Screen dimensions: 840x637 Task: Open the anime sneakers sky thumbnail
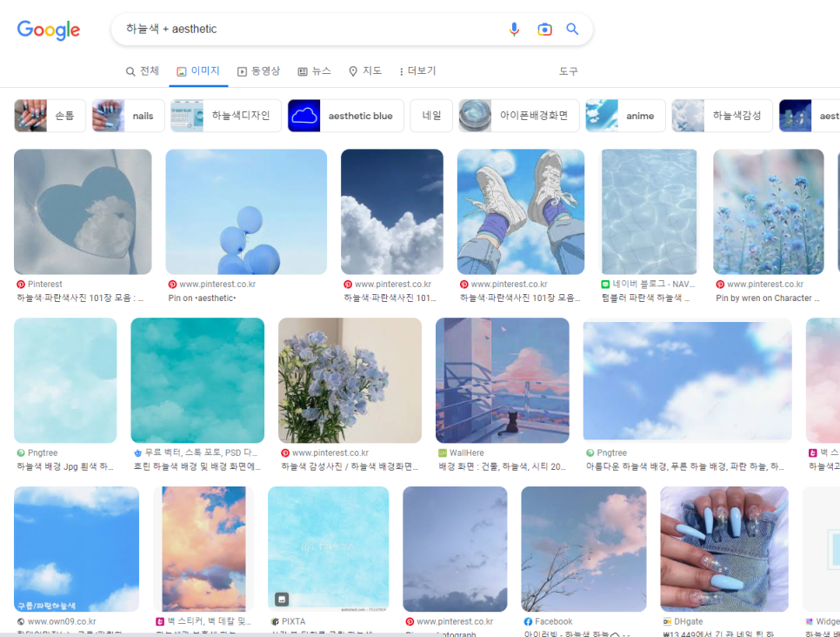(x=520, y=211)
